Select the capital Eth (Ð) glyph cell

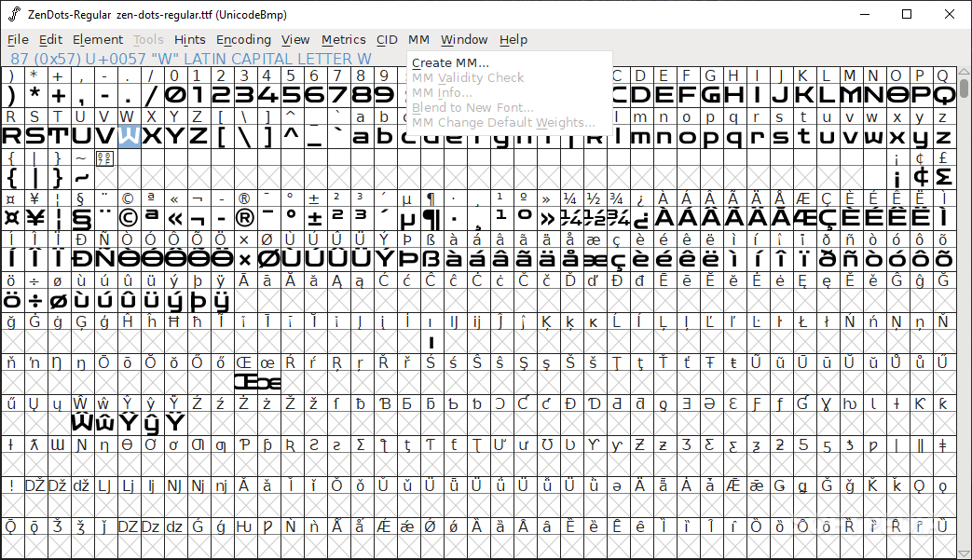81,259
